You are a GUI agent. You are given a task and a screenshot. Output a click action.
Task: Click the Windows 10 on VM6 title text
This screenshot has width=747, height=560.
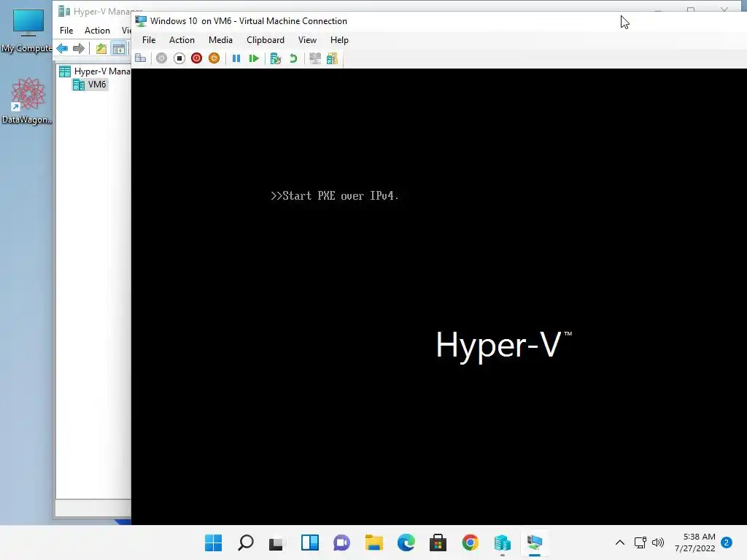249,21
